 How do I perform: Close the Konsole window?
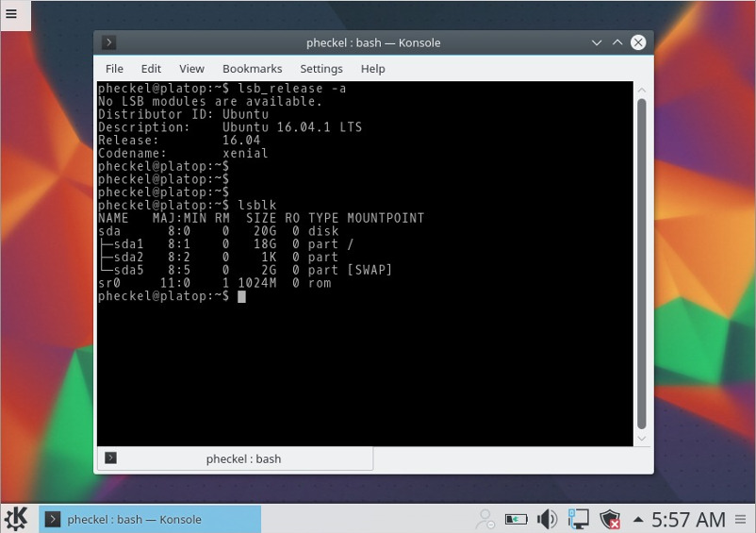[x=638, y=42]
